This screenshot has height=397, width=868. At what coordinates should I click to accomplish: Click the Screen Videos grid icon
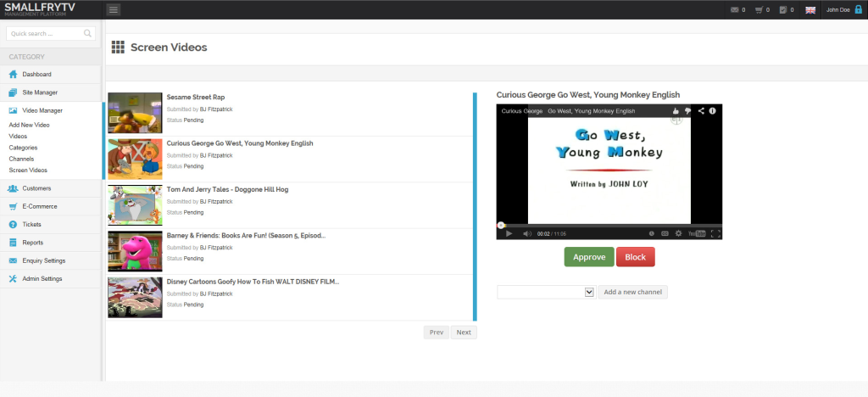pyautogui.click(x=118, y=47)
